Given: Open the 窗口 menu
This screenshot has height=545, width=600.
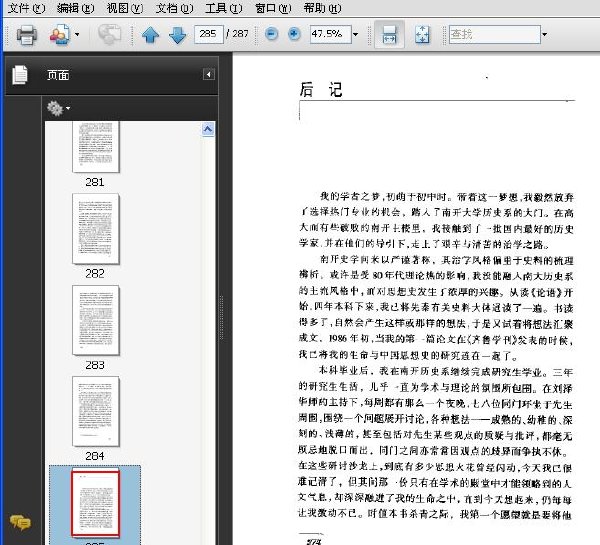Looking at the screenshot, I should pos(273,8).
